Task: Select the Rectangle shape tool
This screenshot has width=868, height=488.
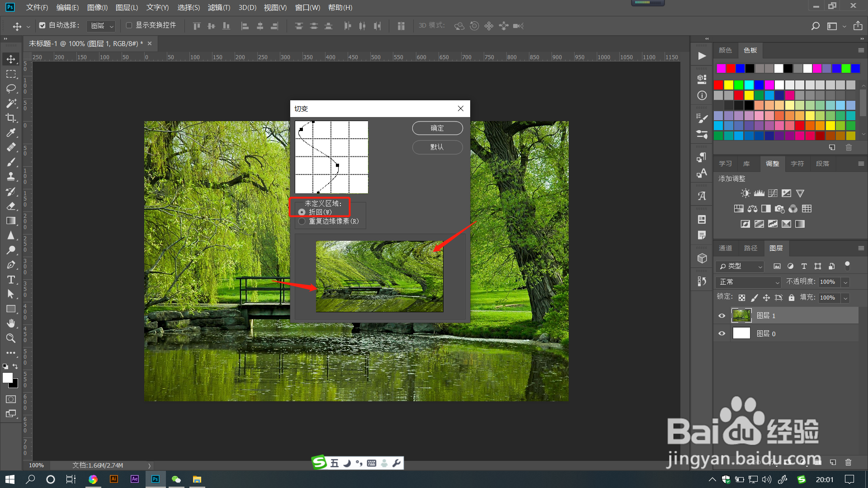Action: point(11,309)
